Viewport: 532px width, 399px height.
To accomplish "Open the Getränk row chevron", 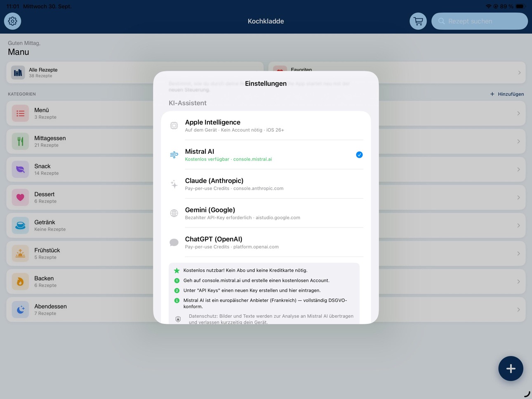I will (x=518, y=226).
